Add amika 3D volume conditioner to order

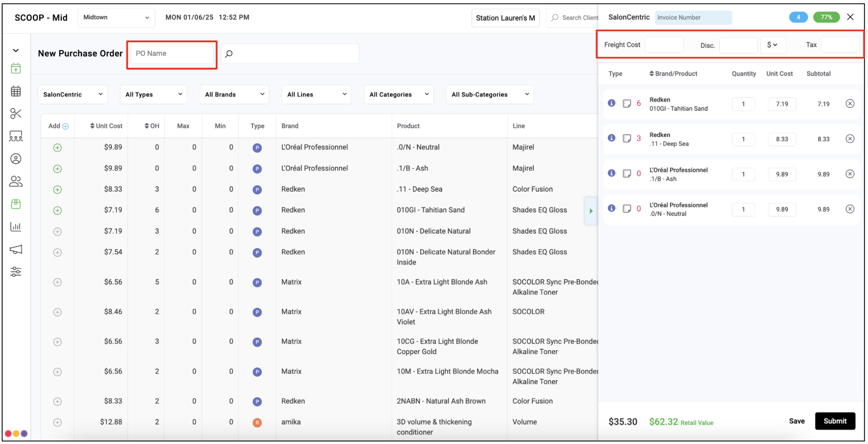[x=58, y=423]
